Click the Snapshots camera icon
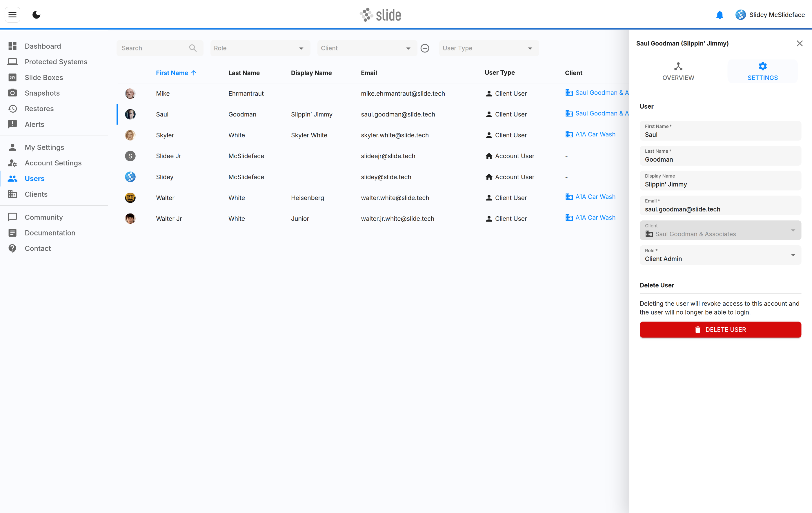The height and width of the screenshot is (513, 812). tap(12, 93)
